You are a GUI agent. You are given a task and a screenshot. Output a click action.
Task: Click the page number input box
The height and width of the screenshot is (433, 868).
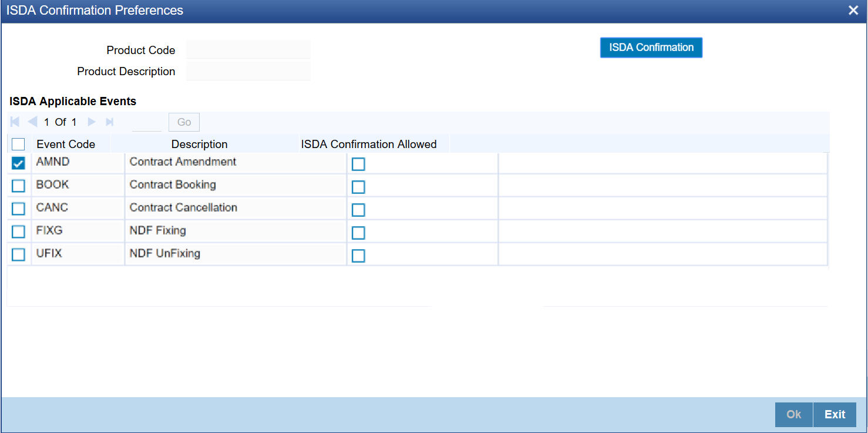coord(147,122)
